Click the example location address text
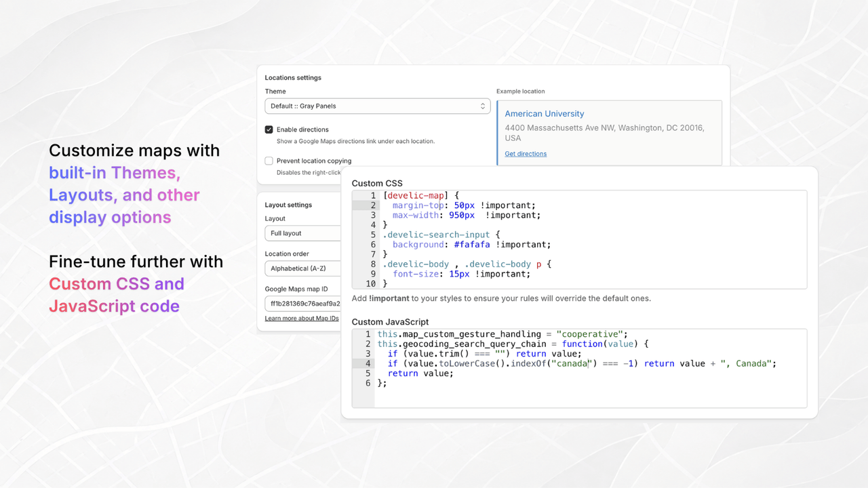This screenshot has height=488, width=868. (605, 132)
